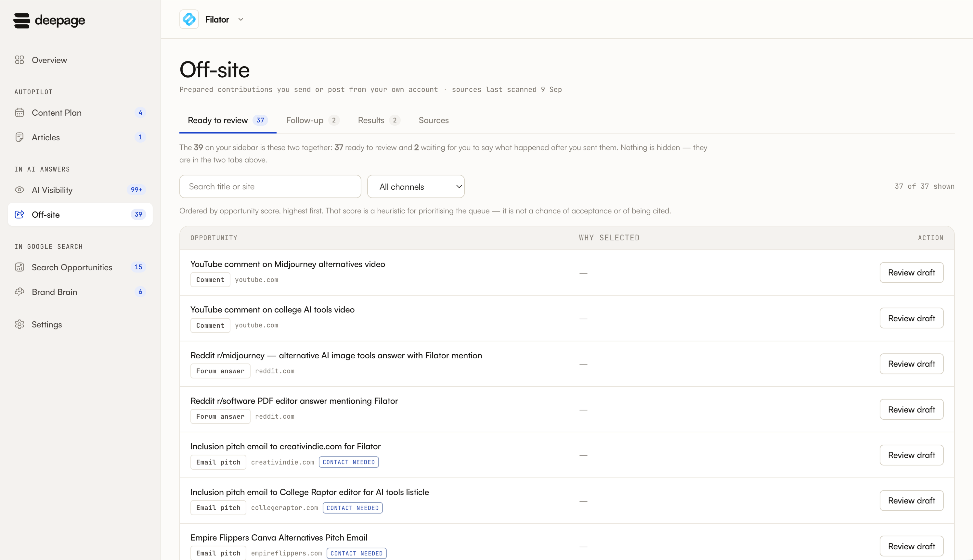The width and height of the screenshot is (973, 560).
Task: Click the Reddit r/midjourney alternative AI image tools title
Action: point(336,355)
